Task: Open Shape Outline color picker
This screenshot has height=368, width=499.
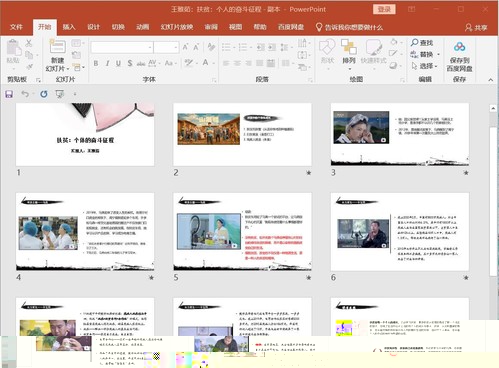Action: (395, 54)
